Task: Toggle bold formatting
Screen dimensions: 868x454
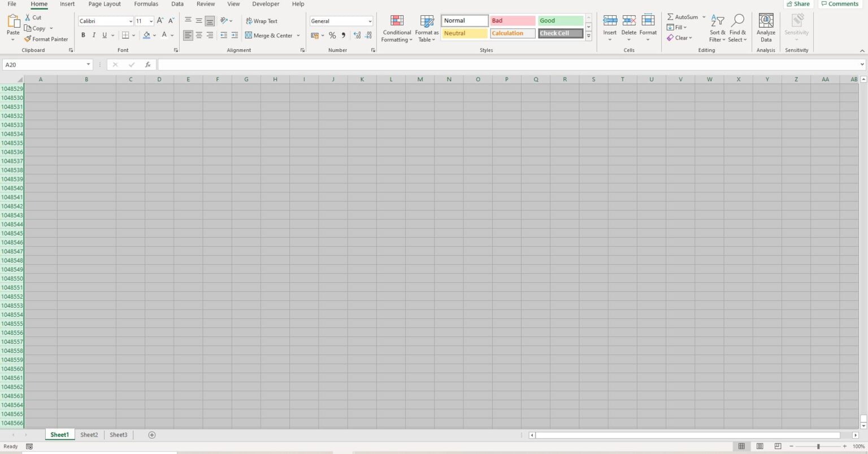Action: pyautogui.click(x=83, y=35)
